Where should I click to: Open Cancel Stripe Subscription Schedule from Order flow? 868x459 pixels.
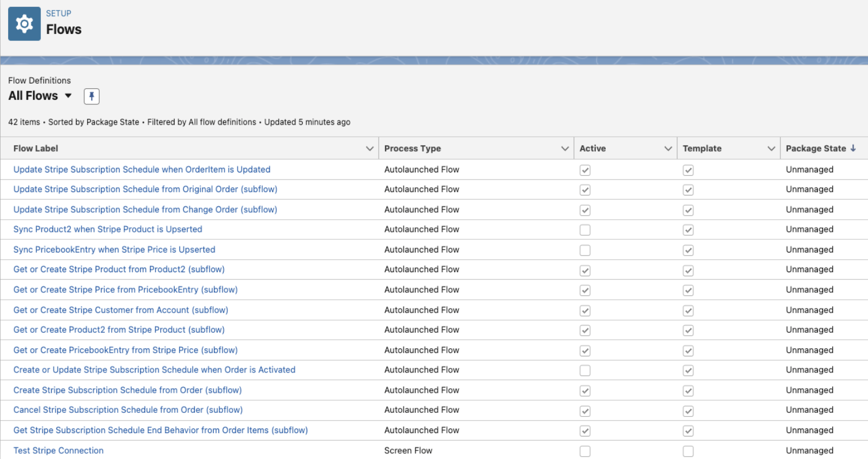point(127,410)
